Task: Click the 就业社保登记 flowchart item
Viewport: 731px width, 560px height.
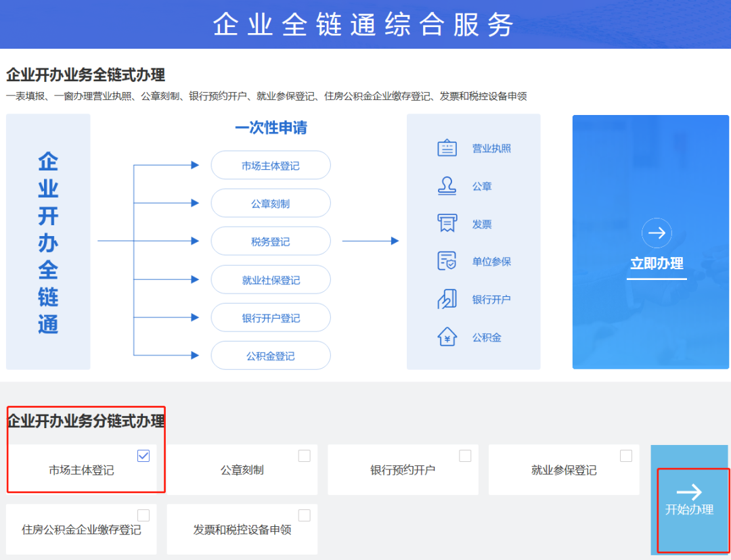Action: [x=271, y=280]
